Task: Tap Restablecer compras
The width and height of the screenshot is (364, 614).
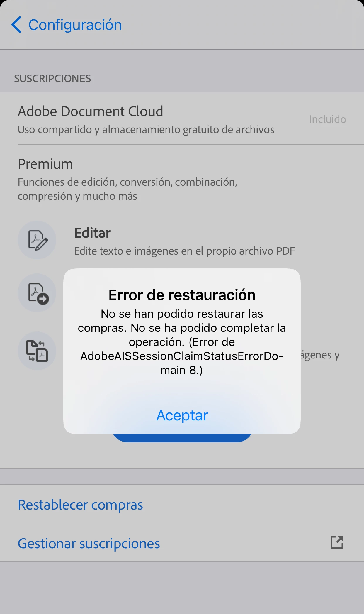Action: pos(80,505)
